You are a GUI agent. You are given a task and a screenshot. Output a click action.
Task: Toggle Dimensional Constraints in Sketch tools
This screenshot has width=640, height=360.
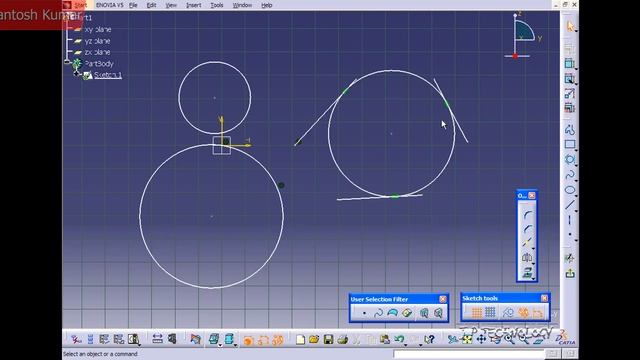pos(538,313)
